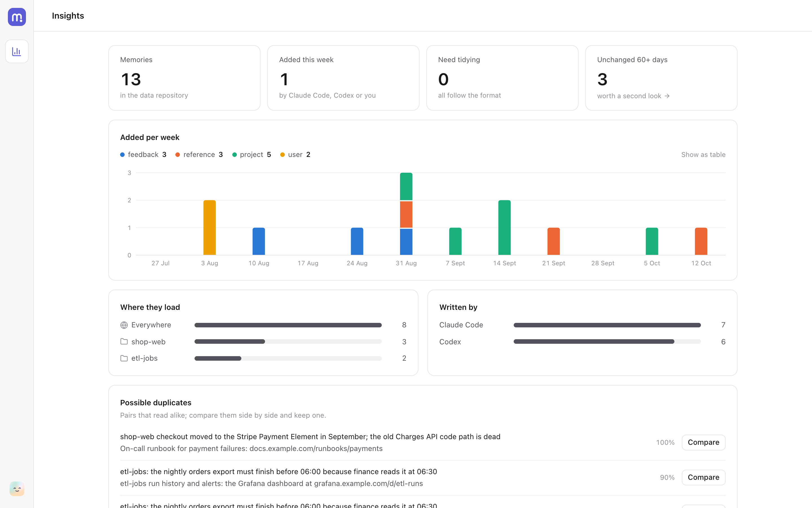The height and width of the screenshot is (508, 812).
Task: Click the Claude Code progress bar
Action: tap(607, 325)
